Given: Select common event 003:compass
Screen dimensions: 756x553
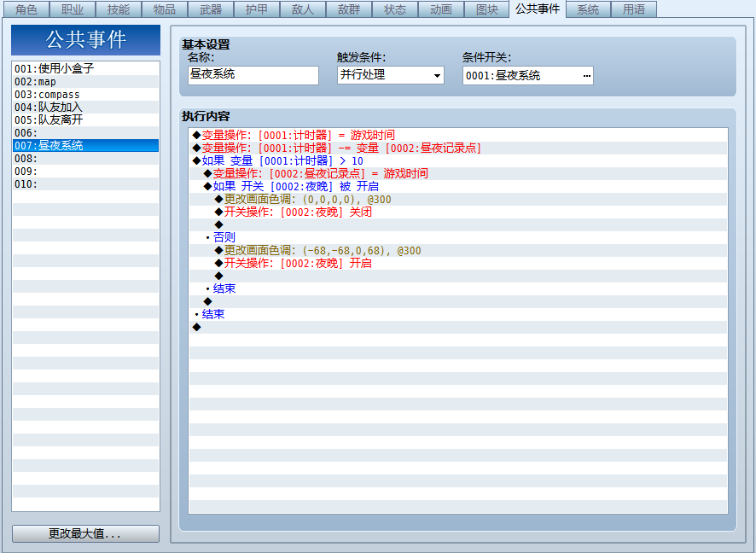Looking at the screenshot, I should pyautogui.click(x=86, y=95).
